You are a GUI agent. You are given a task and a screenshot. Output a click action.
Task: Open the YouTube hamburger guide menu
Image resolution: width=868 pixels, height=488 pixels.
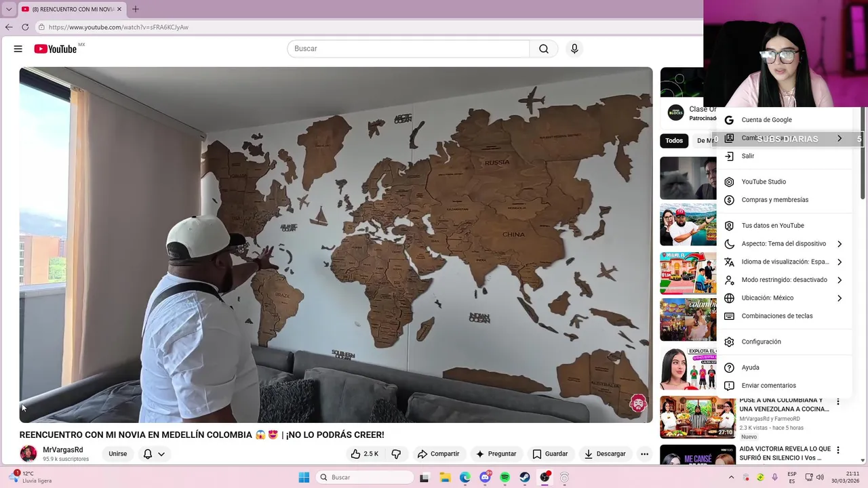[18, 49]
